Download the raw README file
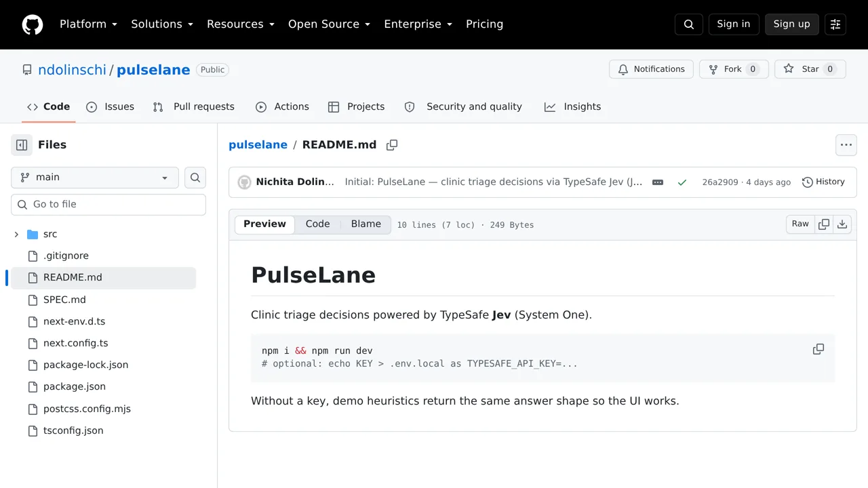 pos(842,224)
